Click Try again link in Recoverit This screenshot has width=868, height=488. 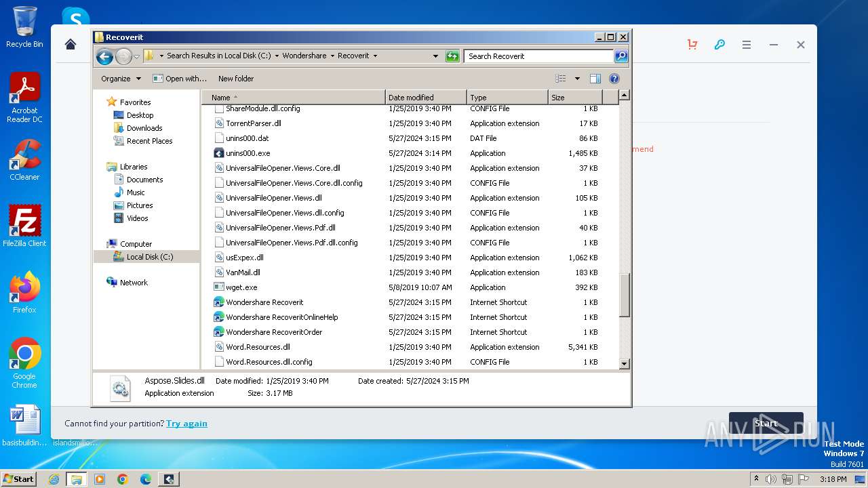point(186,424)
